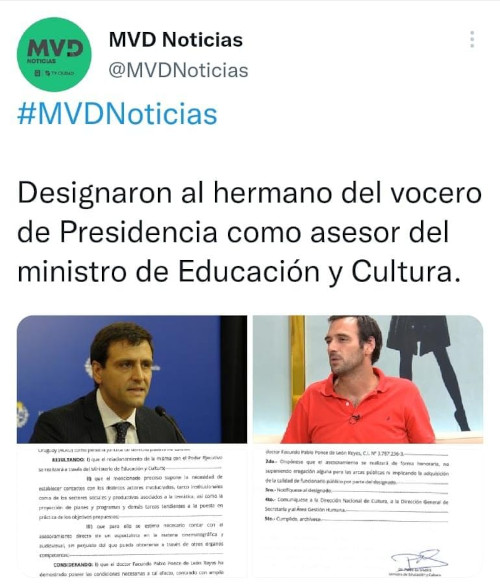Open the MVD Noticias display name
500x586 pixels.
pos(176,40)
